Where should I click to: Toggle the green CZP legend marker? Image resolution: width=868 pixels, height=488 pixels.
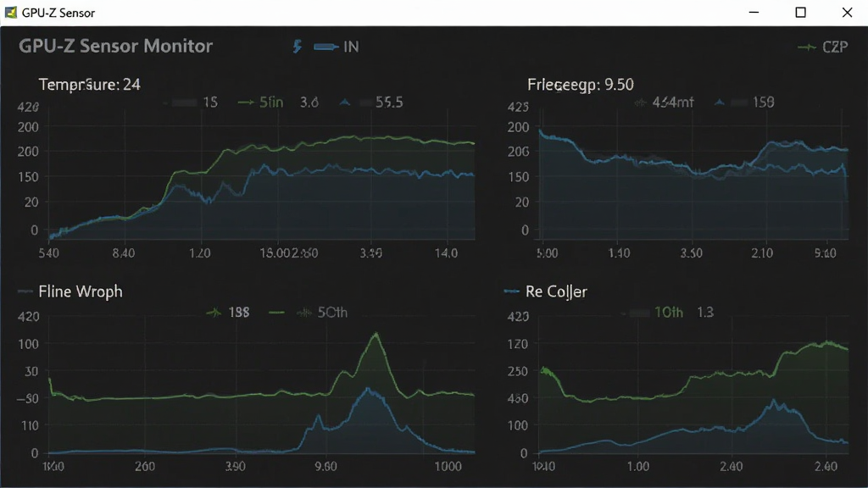pos(807,47)
